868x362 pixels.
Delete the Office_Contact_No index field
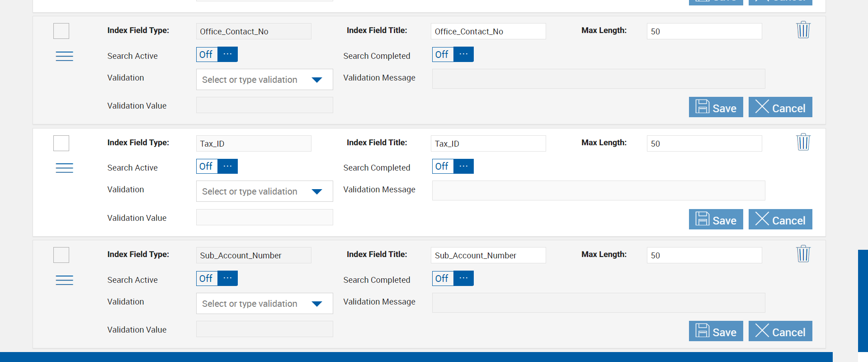[803, 30]
